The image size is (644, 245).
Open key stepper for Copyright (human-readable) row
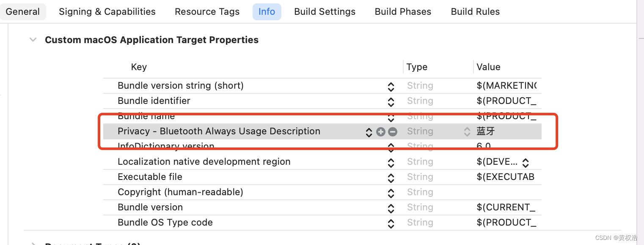click(x=391, y=193)
